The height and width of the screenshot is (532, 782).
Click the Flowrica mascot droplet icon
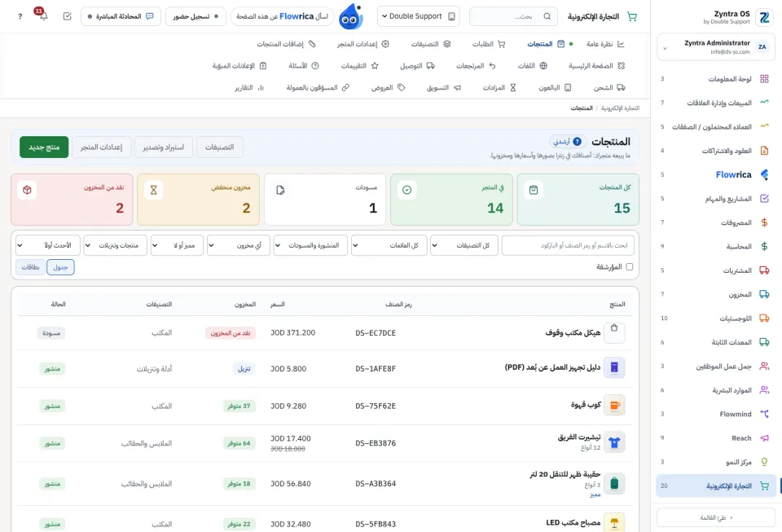click(x=350, y=16)
